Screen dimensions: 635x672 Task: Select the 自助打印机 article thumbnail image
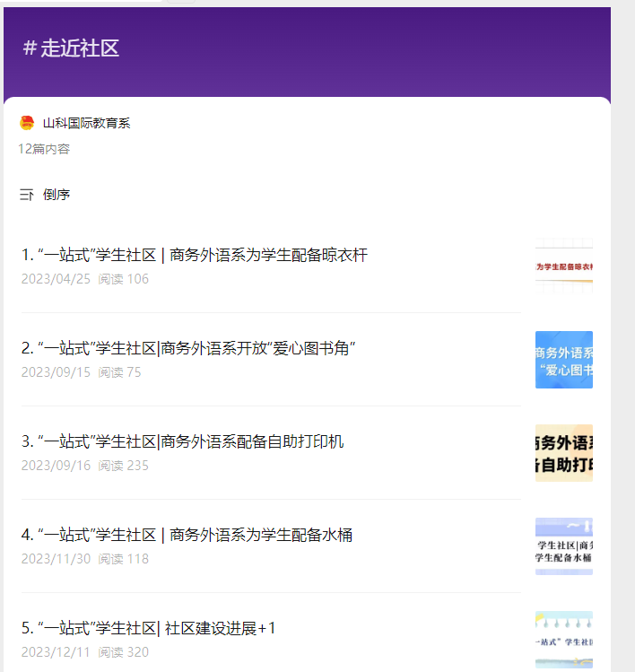[x=563, y=453]
